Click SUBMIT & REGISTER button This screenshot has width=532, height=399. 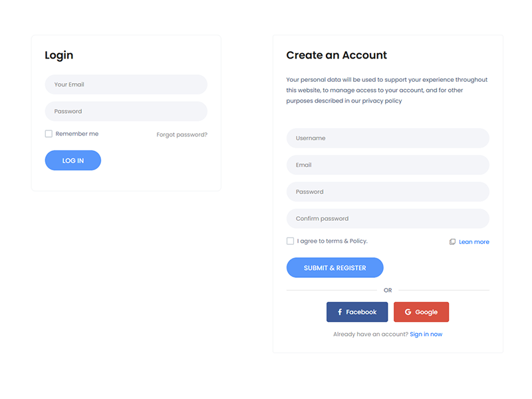334,267
